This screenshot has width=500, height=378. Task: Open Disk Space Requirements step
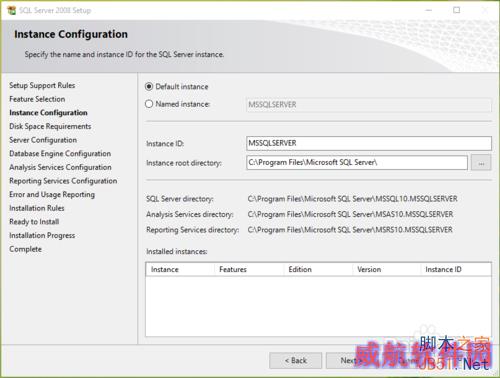[50, 126]
